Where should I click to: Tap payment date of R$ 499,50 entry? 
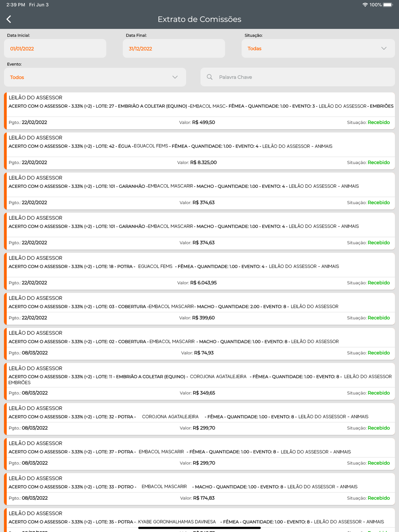click(34, 122)
